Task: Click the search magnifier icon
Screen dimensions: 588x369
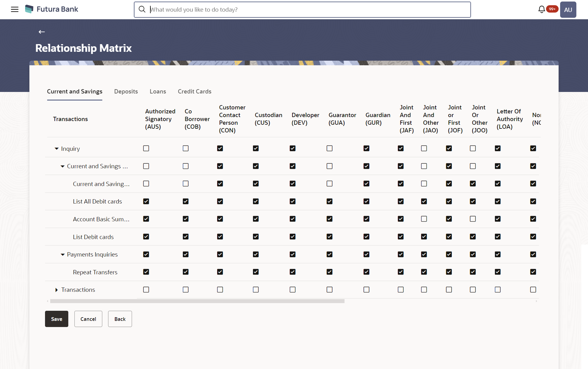Action: pos(142,10)
